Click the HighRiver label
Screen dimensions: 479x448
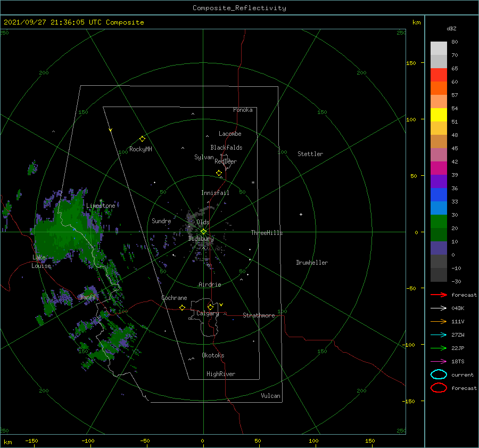[x=220, y=374]
